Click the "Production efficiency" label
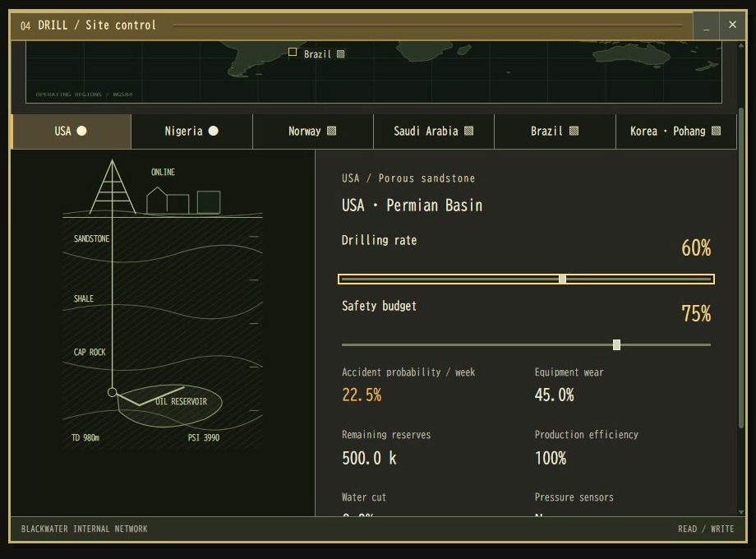The height and width of the screenshot is (559, 756). pyautogui.click(x=586, y=435)
